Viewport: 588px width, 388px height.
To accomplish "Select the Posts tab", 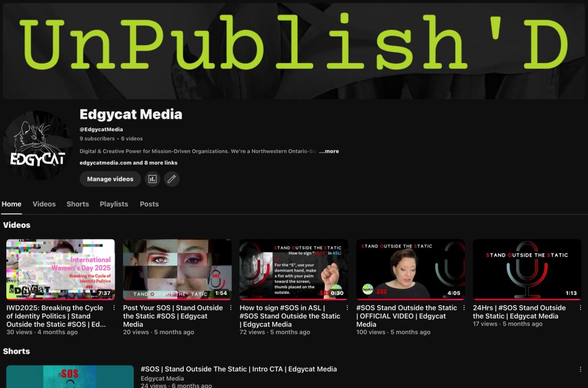I will [x=149, y=204].
